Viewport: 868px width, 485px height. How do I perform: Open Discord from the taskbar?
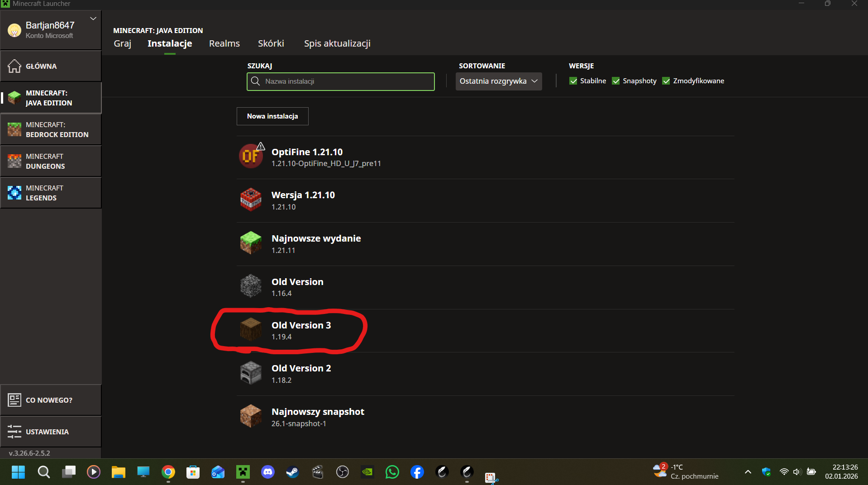pyautogui.click(x=268, y=472)
